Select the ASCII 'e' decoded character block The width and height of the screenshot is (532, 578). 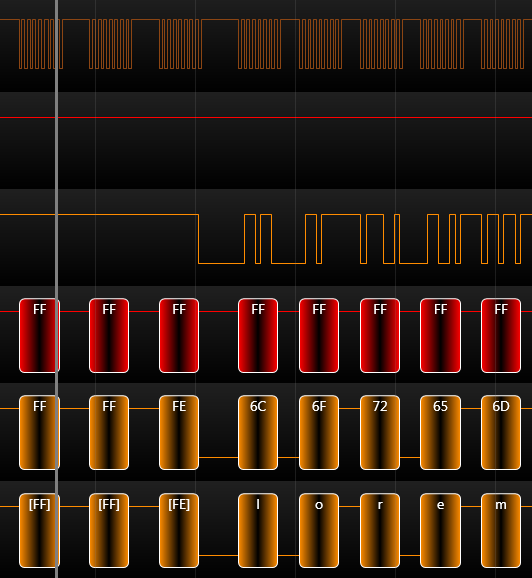tap(440, 530)
